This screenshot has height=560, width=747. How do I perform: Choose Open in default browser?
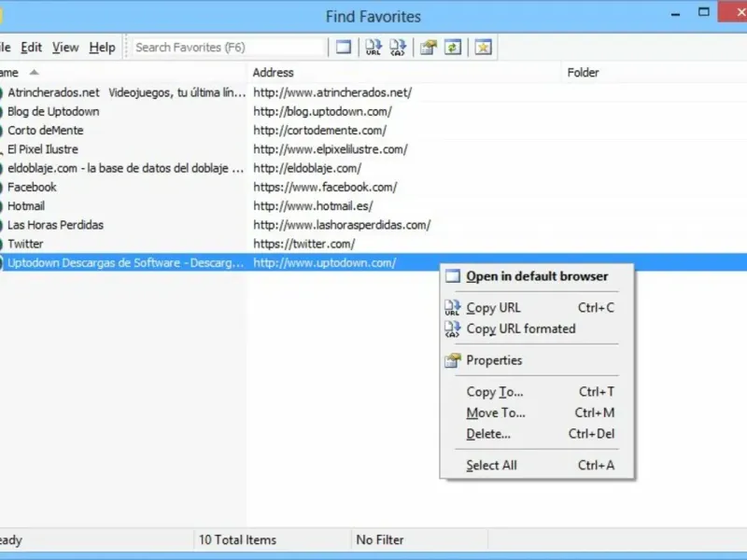(x=537, y=276)
